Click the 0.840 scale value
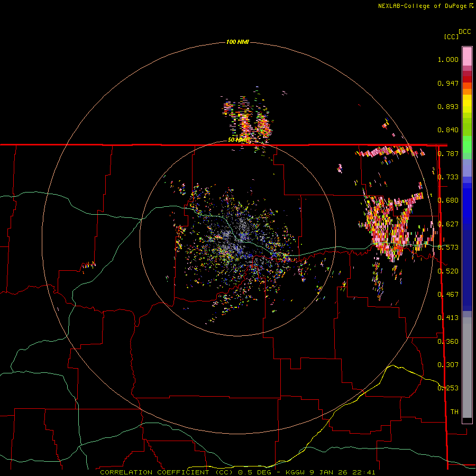This screenshot has height=476, width=476. [448, 130]
